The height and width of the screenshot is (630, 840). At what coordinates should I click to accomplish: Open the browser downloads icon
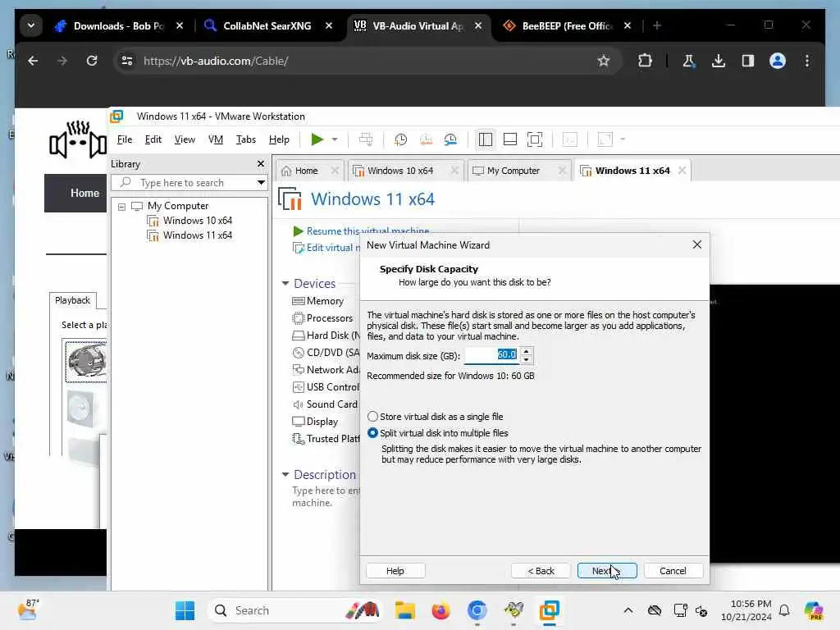point(719,61)
